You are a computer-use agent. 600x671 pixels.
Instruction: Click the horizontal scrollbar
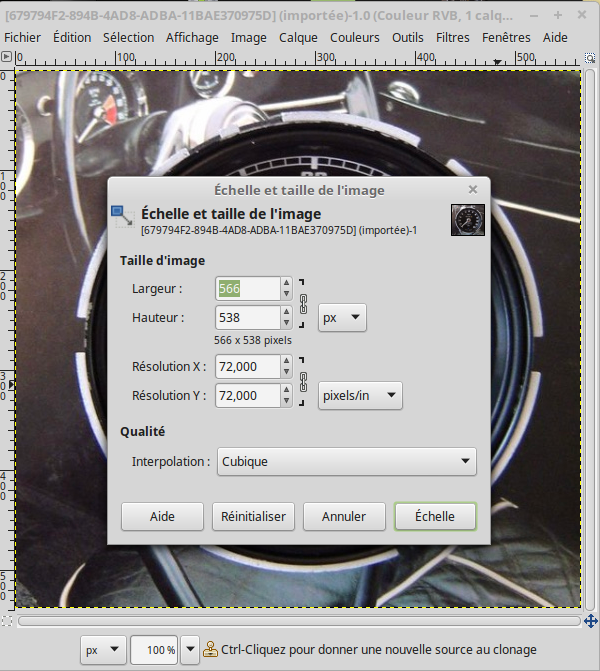point(299,621)
